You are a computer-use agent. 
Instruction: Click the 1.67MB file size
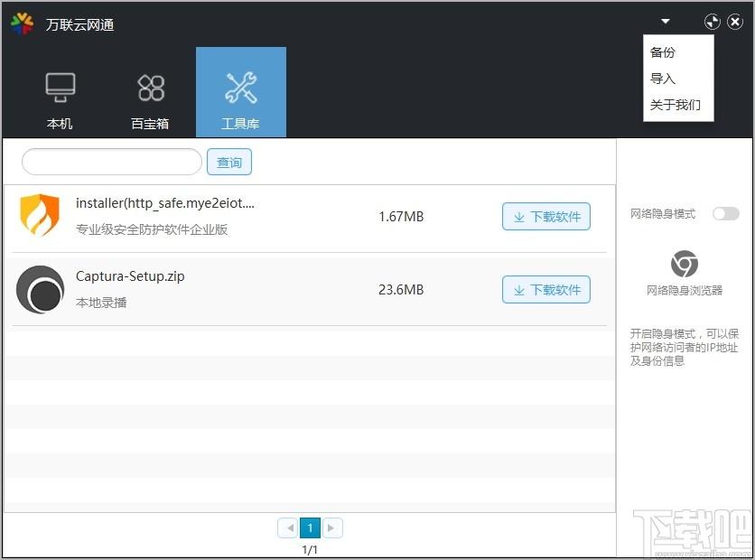coord(401,217)
